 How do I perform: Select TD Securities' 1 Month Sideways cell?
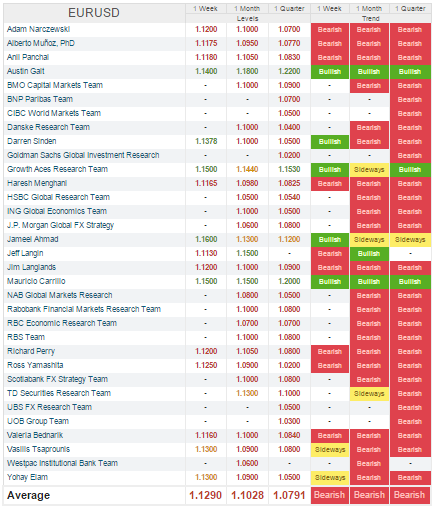click(369, 394)
